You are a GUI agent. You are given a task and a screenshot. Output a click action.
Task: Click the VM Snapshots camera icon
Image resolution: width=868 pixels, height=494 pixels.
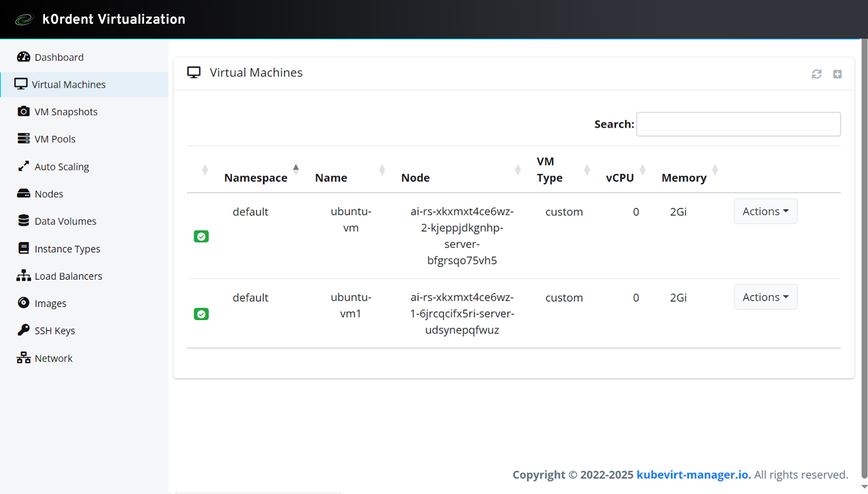pyautogui.click(x=23, y=112)
